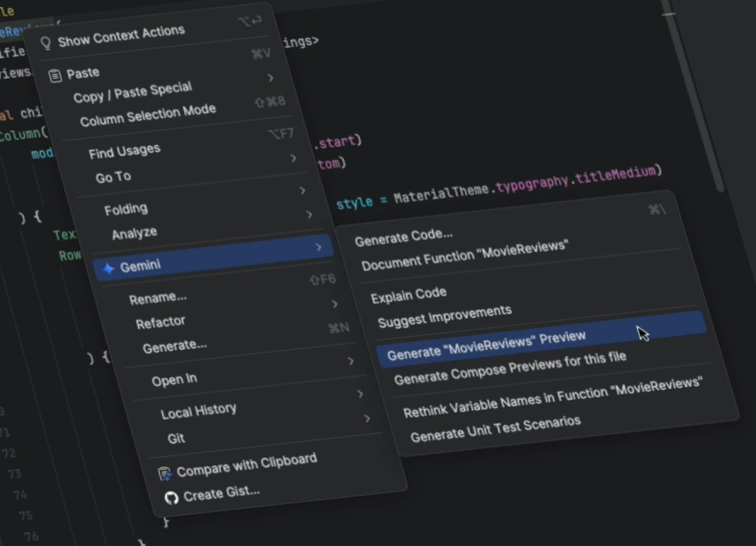Screen dimensions: 756x546
Task: Choose Explain Code in Gemini submenu
Action: click(x=408, y=295)
